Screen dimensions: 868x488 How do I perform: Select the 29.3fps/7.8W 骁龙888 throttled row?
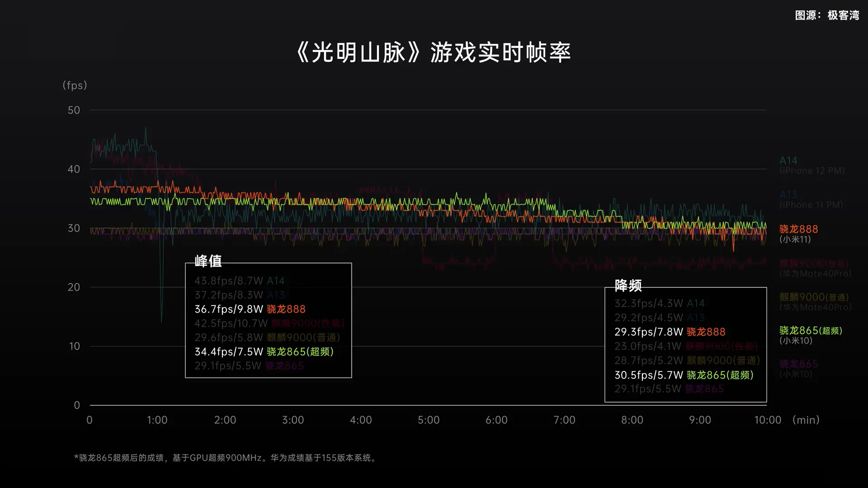[x=670, y=332]
